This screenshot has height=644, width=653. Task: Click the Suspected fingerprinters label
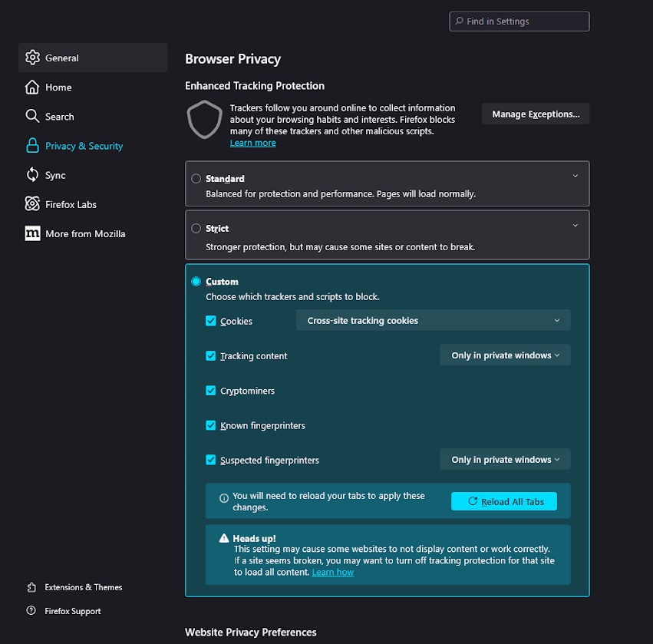pyautogui.click(x=269, y=461)
